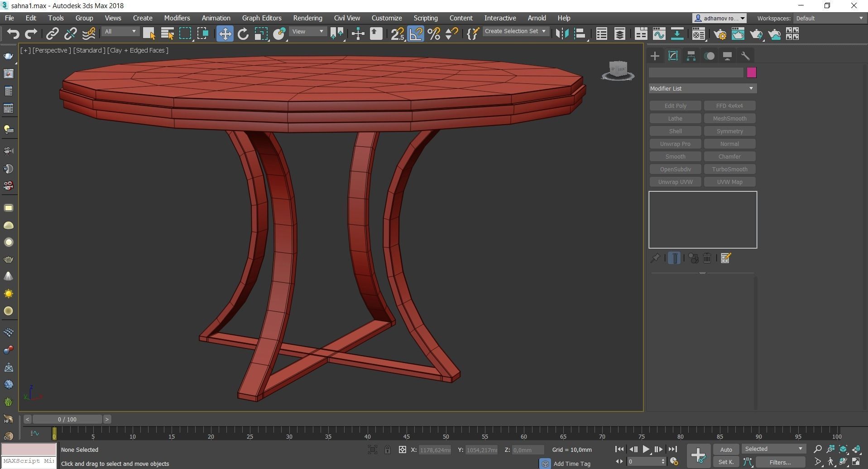Switch to the Hierarchy command panel tab

[691, 56]
